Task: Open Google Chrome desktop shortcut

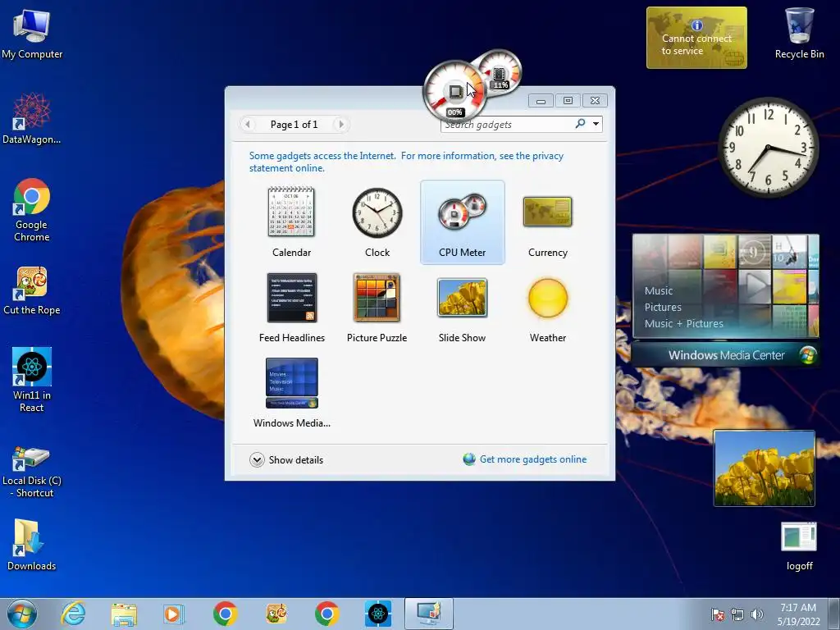Action: pos(32,210)
